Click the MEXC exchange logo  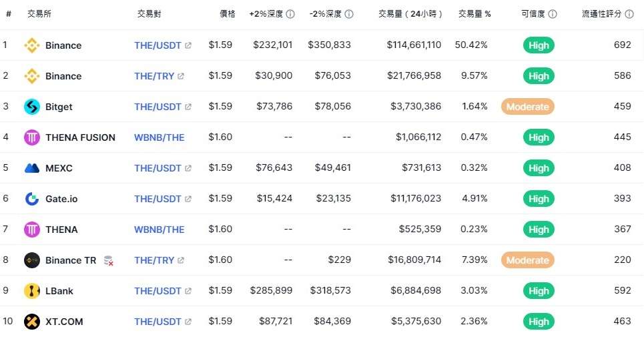32,168
